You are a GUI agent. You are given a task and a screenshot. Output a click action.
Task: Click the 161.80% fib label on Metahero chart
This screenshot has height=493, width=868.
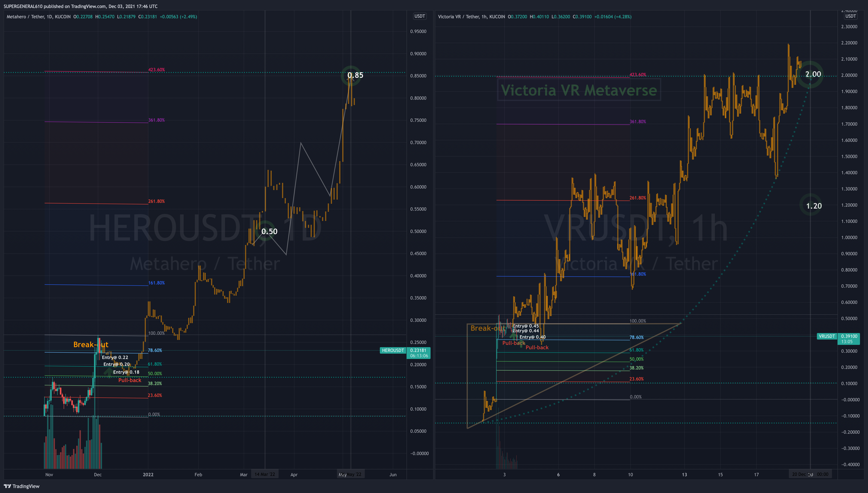pos(157,283)
